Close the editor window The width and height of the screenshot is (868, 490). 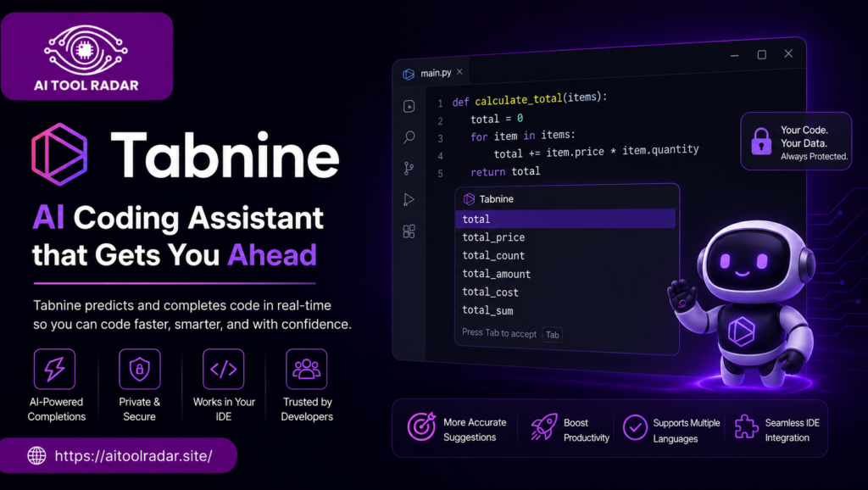(788, 53)
